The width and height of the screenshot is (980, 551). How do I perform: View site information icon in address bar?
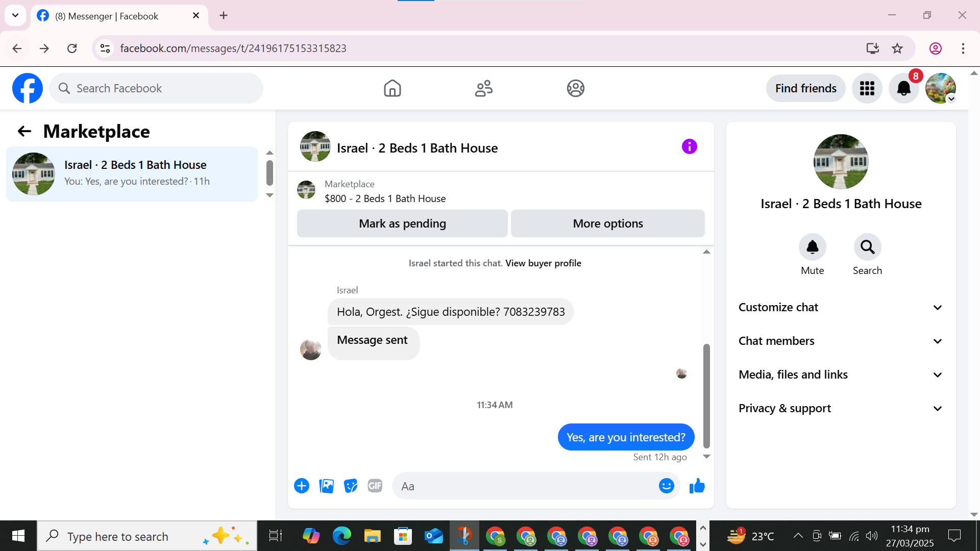(105, 48)
